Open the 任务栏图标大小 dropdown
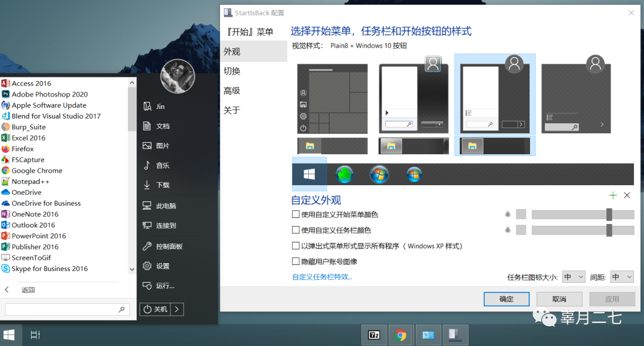This screenshot has height=346, width=644. (573, 276)
